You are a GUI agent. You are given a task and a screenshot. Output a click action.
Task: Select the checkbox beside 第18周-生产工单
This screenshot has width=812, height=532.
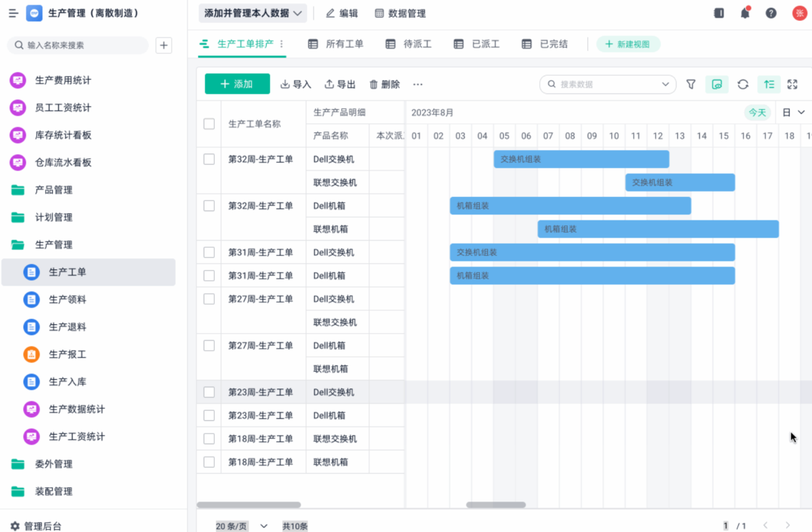[208, 439]
